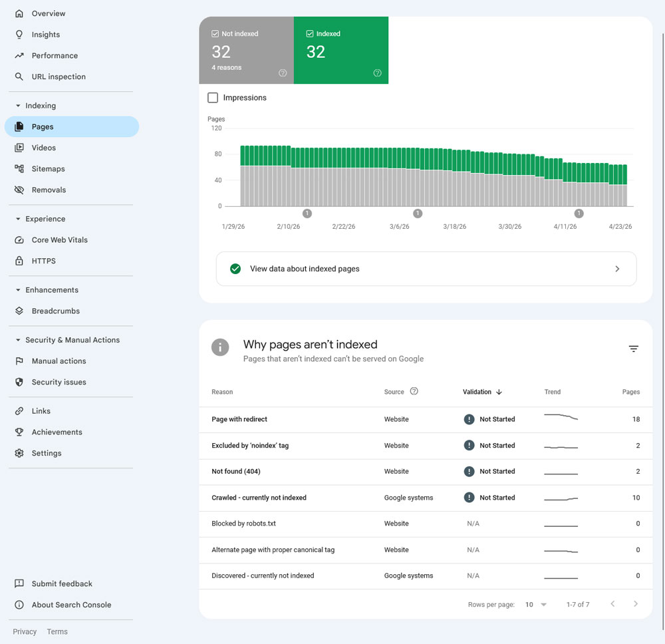Screen dimensions: 665x644
Task: Open the Rows per page dropdown
Action: tap(535, 604)
